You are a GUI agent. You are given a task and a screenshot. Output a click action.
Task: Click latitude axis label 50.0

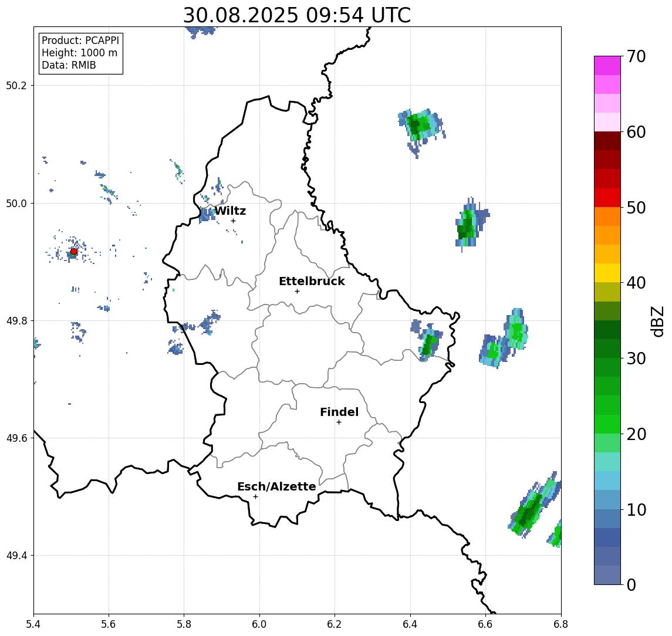tap(16, 203)
